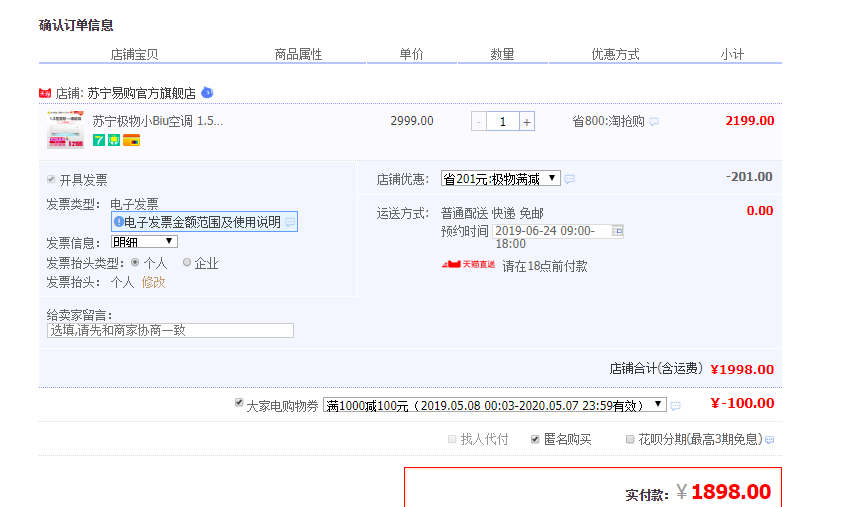Click the 单价 column header

[411, 54]
